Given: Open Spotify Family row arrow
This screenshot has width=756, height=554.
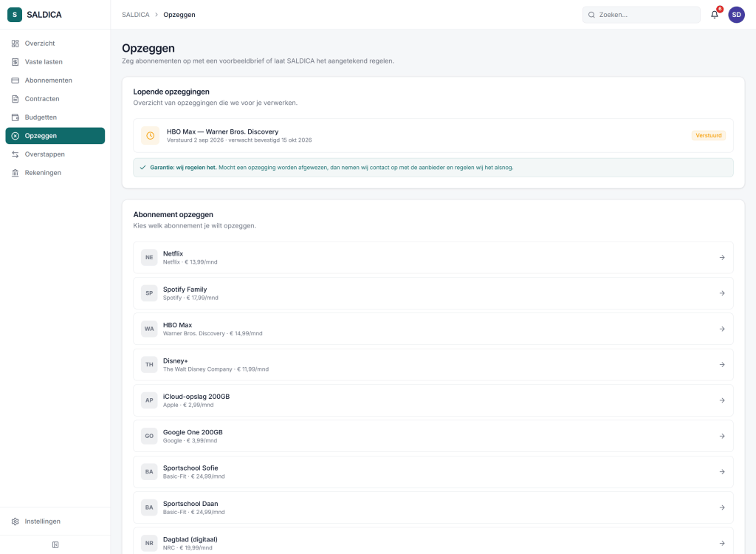Looking at the screenshot, I should 722,293.
